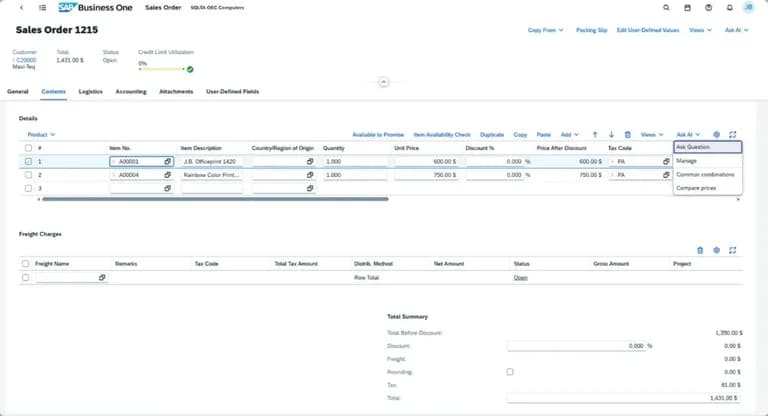Expand the Views dropdown in Details toolbar
Viewport: 768px width, 416px height.
pos(652,134)
